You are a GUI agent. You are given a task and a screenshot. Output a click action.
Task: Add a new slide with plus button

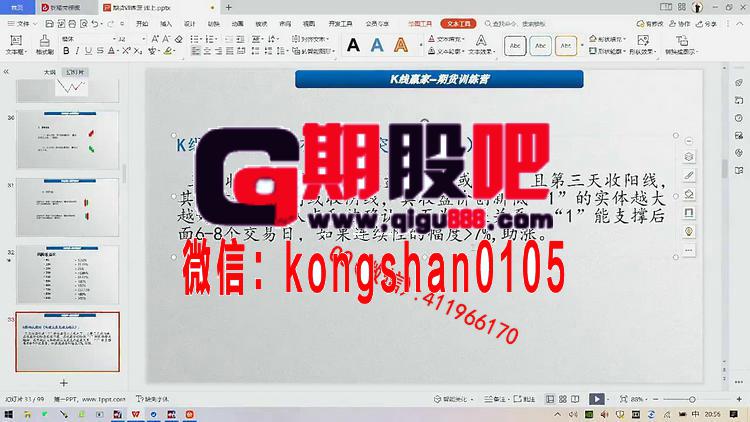64,383
